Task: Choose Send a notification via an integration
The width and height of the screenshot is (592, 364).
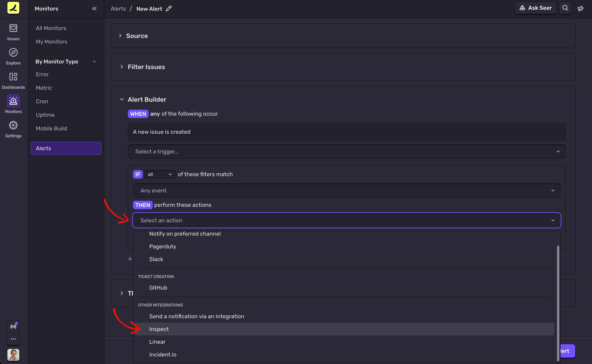Action: pyautogui.click(x=344, y=316)
